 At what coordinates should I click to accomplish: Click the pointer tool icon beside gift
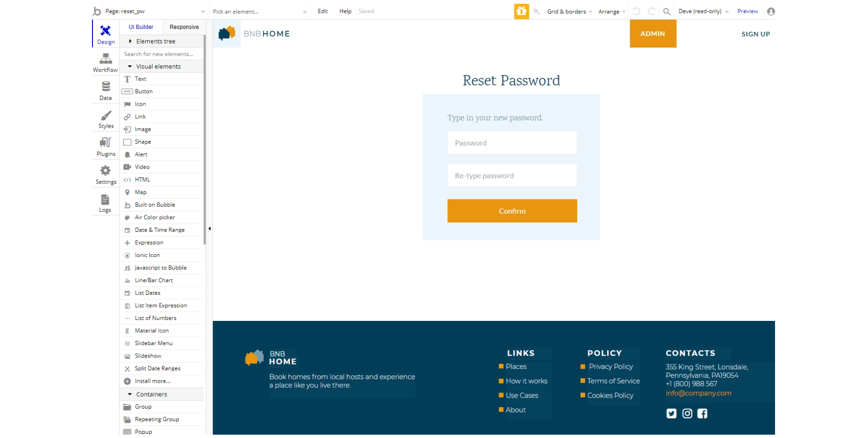[536, 11]
